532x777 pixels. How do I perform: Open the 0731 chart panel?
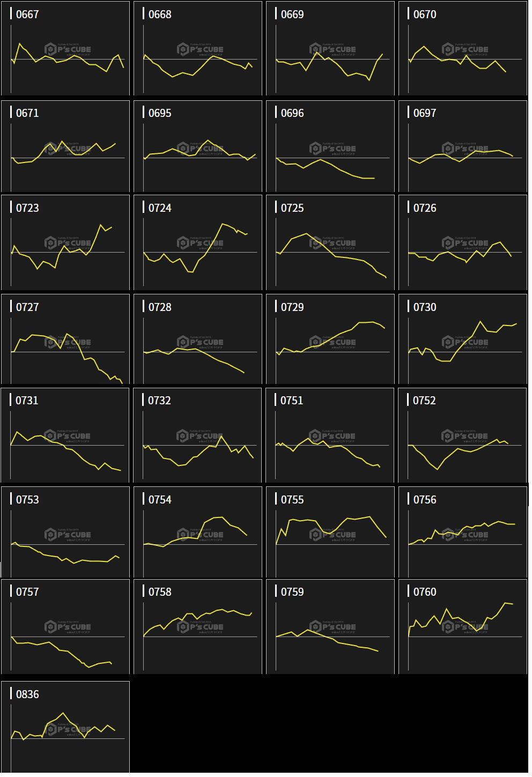(x=65, y=435)
